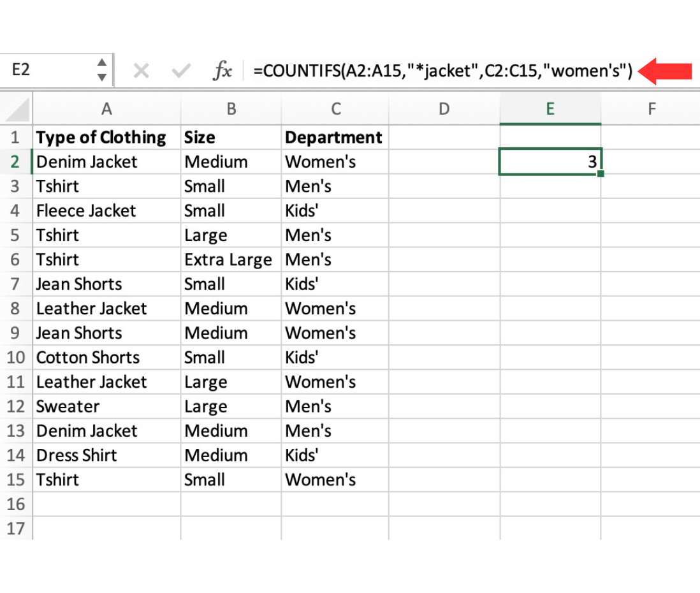Select column D header

coord(444,109)
